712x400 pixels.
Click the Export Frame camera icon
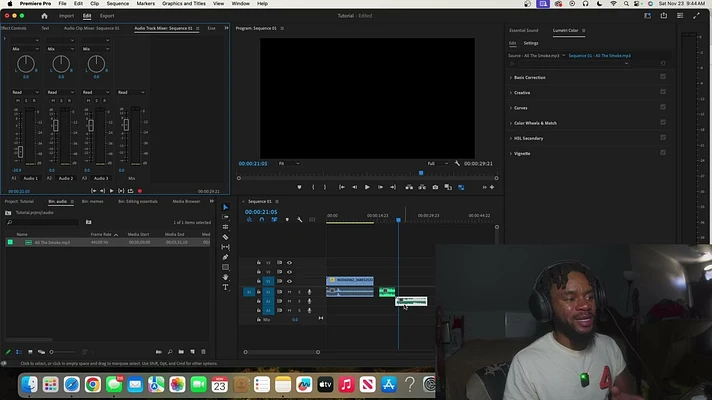[435, 187]
